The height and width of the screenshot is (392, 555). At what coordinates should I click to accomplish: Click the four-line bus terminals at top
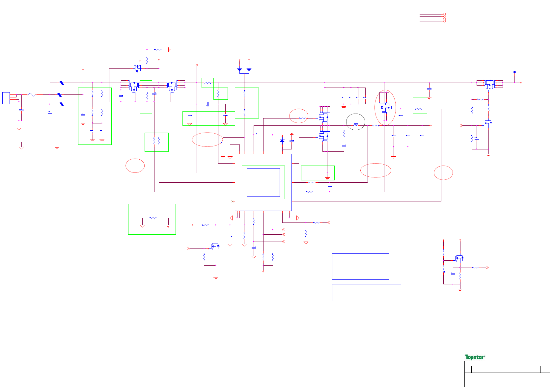pos(432,18)
